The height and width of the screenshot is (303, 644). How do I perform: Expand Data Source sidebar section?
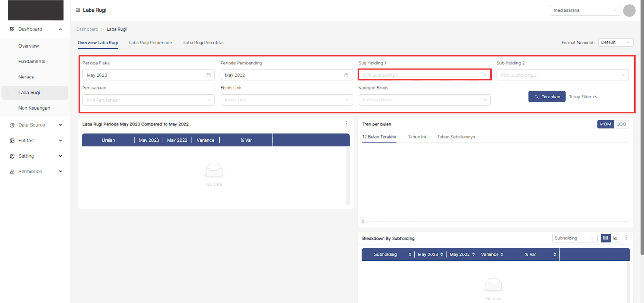coord(35,125)
